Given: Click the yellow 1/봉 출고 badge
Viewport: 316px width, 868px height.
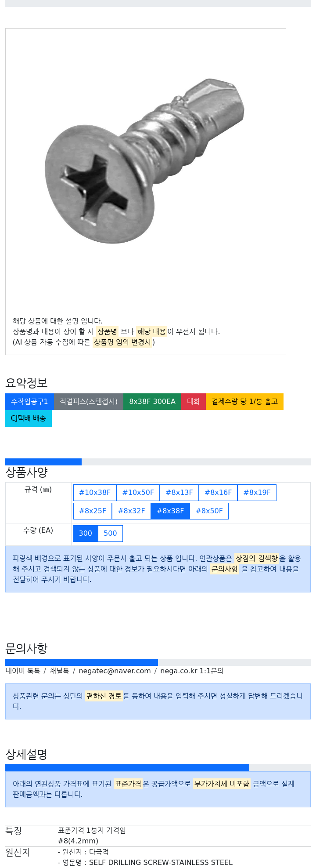Looking at the screenshot, I should click(244, 402).
